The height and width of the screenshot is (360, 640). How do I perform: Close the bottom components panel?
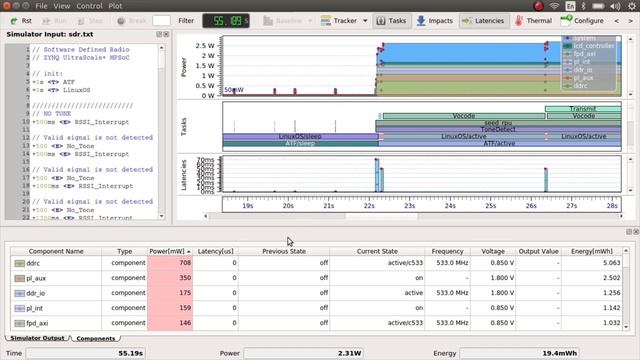tap(636, 231)
